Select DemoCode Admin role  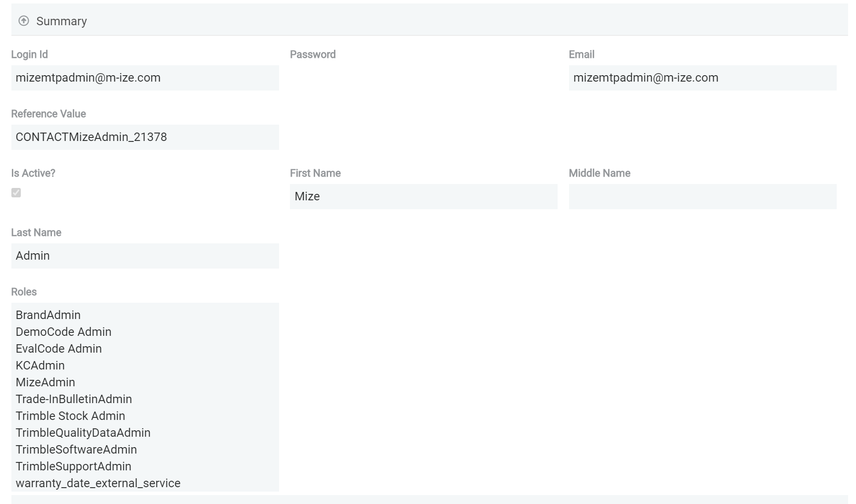coord(63,332)
